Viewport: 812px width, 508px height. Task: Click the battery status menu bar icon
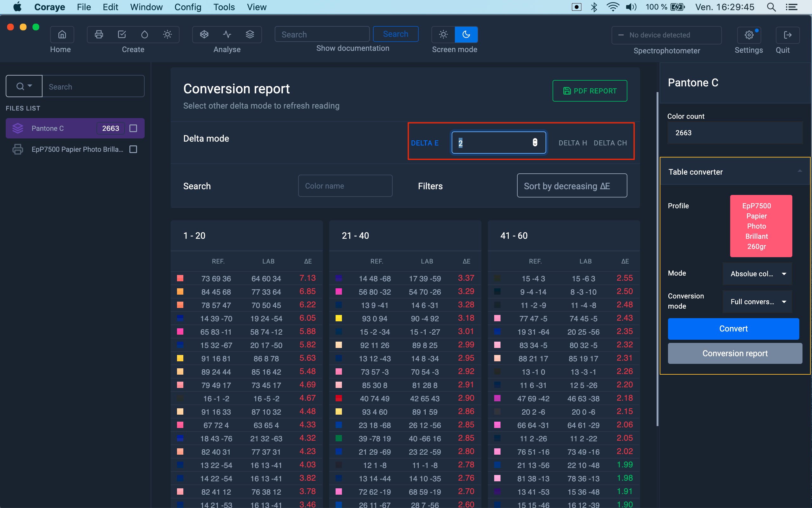click(x=677, y=7)
